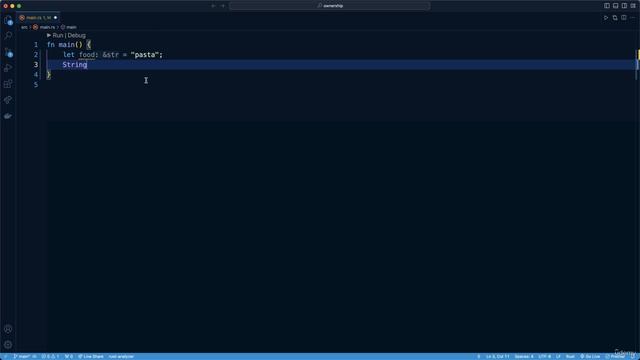Viewport: 640px width, 360px height.
Task: Change line ending via LF status item
Action: click(x=558, y=357)
